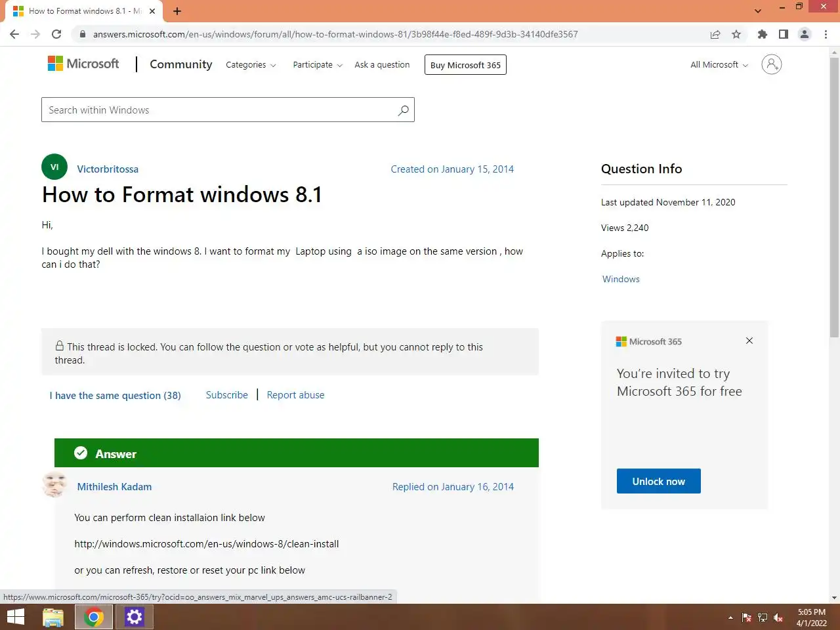840x630 pixels.
Task: Click I have the same question (38)
Action: (115, 396)
